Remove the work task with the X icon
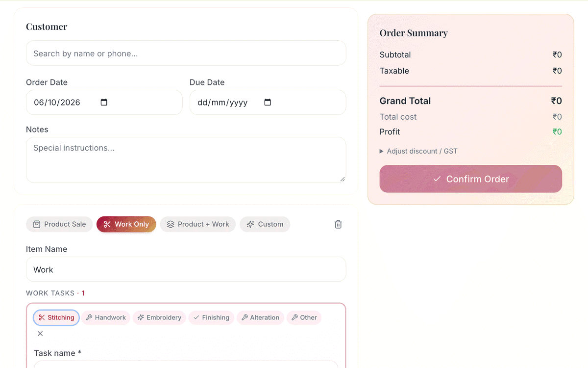 click(x=40, y=334)
